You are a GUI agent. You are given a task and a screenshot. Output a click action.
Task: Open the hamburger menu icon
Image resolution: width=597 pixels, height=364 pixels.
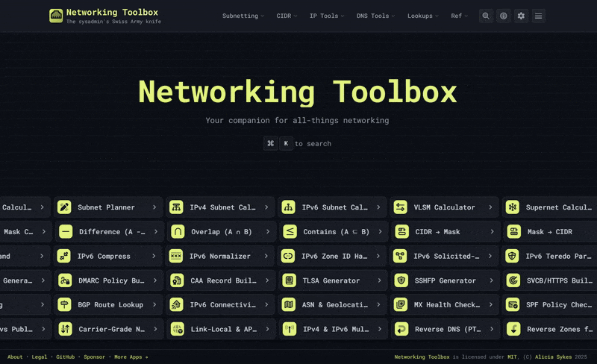(538, 16)
